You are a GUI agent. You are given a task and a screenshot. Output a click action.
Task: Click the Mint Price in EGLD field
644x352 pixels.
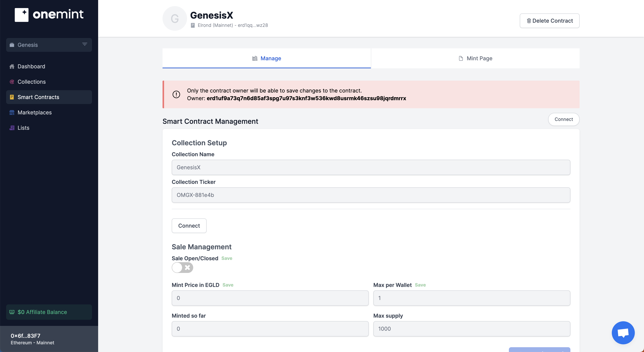click(x=270, y=298)
